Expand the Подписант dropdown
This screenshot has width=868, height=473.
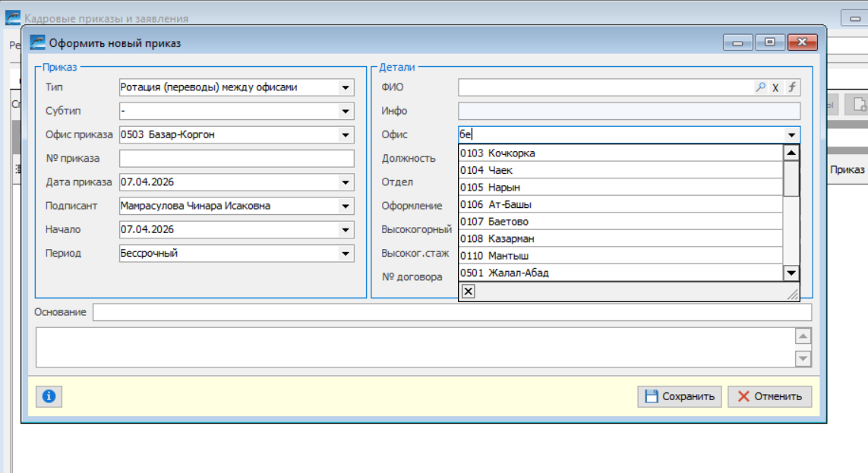click(x=346, y=207)
